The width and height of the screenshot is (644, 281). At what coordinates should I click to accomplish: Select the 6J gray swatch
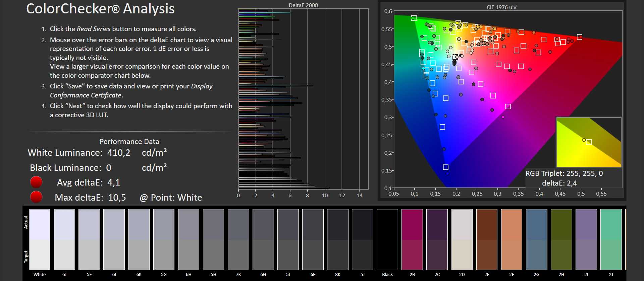pos(64,239)
